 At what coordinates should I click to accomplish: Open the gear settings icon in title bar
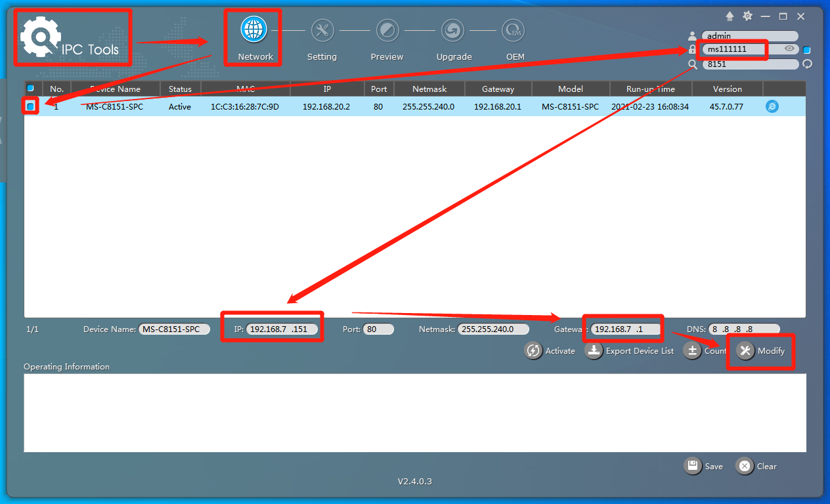coord(747,16)
